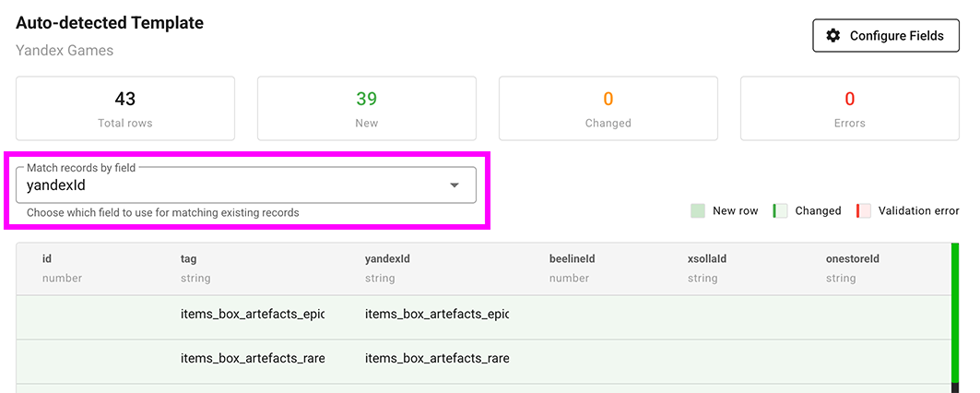The image size is (980, 393).
Task: Click the onestoreId column header
Action: [x=852, y=259]
